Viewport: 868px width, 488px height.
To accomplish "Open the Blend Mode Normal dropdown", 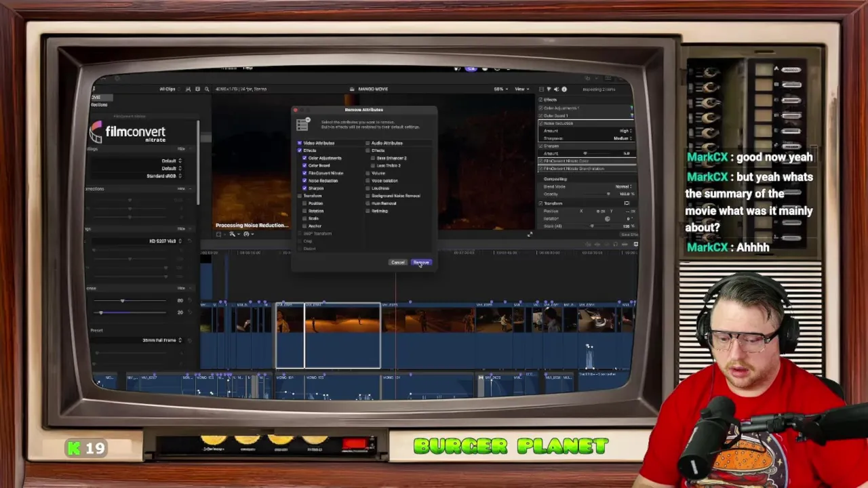I will [623, 186].
